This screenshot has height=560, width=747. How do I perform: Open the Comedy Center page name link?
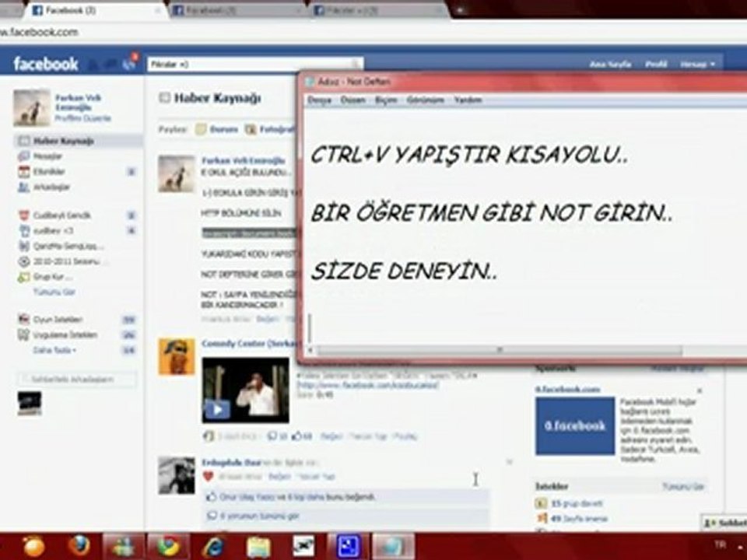pos(249,343)
